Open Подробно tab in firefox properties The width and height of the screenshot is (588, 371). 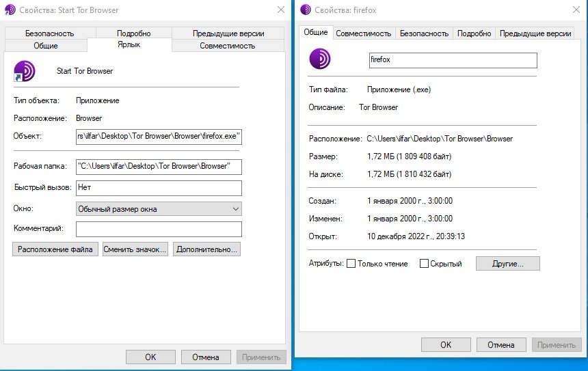pyautogui.click(x=474, y=33)
